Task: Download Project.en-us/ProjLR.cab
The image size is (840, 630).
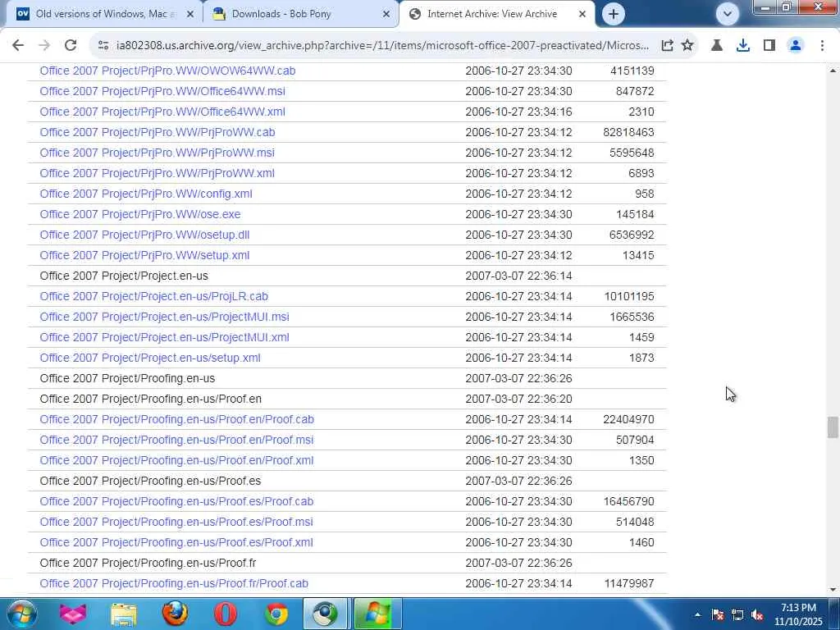Action: pyautogui.click(x=153, y=296)
